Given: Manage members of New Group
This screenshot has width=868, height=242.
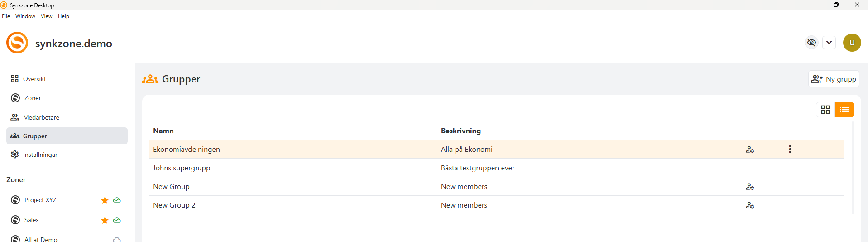Looking at the screenshot, I should (750, 187).
